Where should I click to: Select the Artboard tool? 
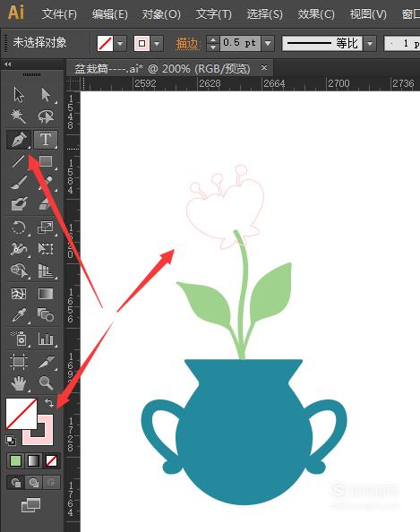[x=19, y=361]
